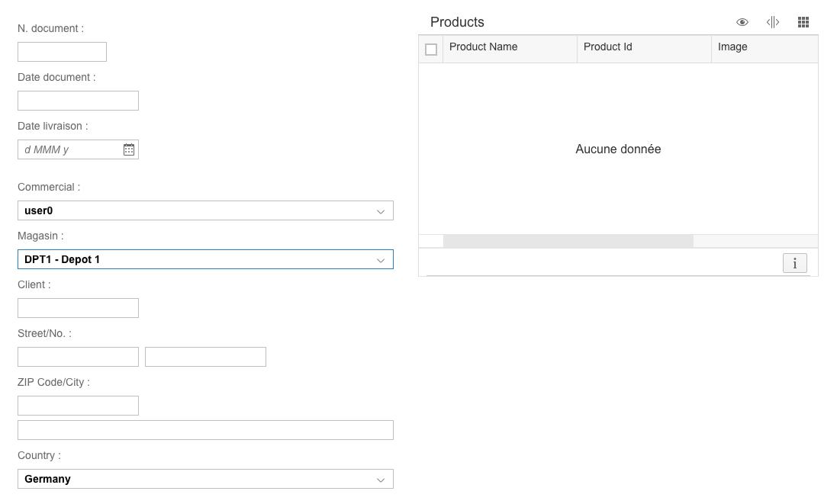Click the info button below the Products table
This screenshot has height=504, width=837.
tap(794, 263)
